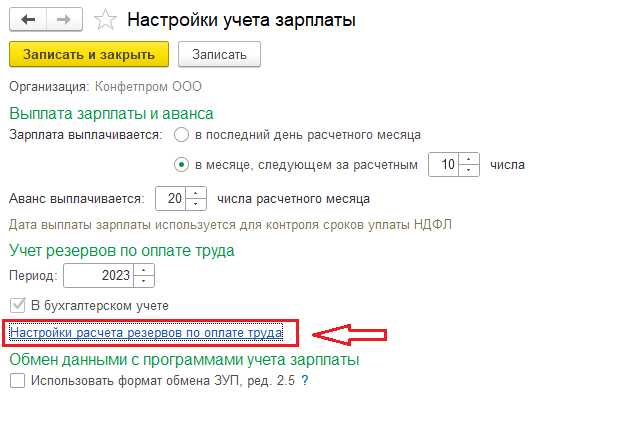Screen dimensions: 632x429
Task: Open help question mark for ЗУП format
Action: click(305, 380)
